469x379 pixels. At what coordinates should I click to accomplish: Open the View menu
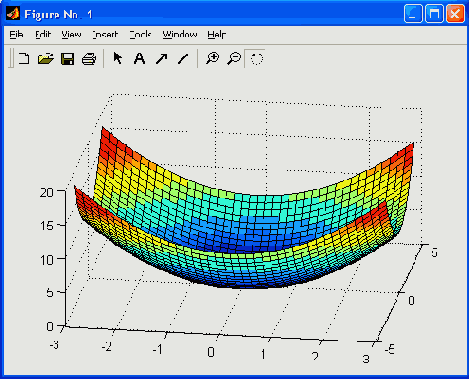click(71, 34)
